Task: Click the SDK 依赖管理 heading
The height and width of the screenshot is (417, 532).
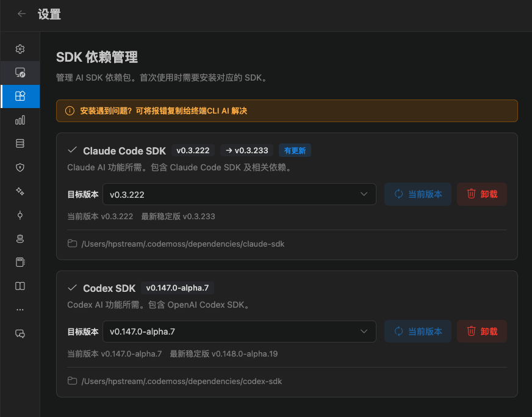Action: 97,57
